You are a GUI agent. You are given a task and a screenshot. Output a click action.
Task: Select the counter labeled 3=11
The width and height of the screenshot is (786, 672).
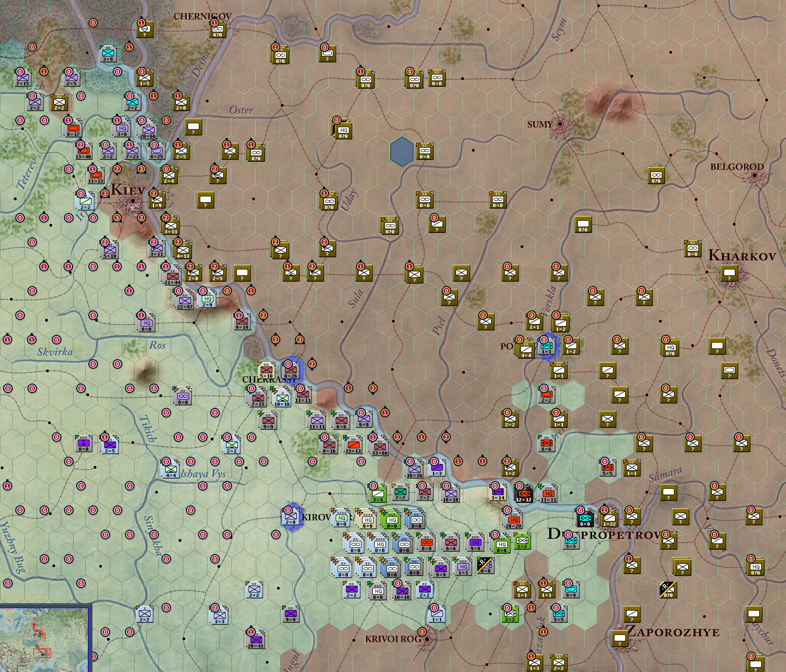[x=157, y=249]
